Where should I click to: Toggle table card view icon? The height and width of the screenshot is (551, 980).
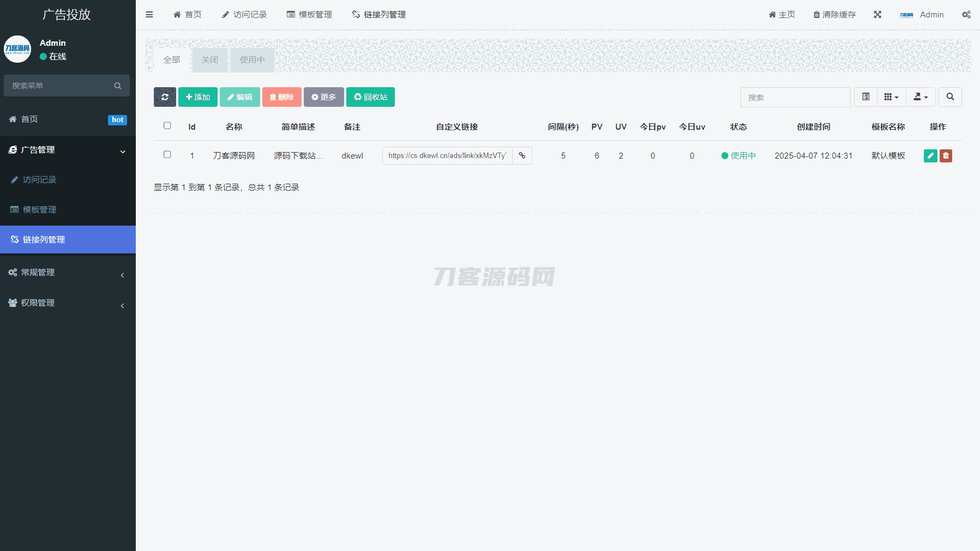click(x=865, y=97)
